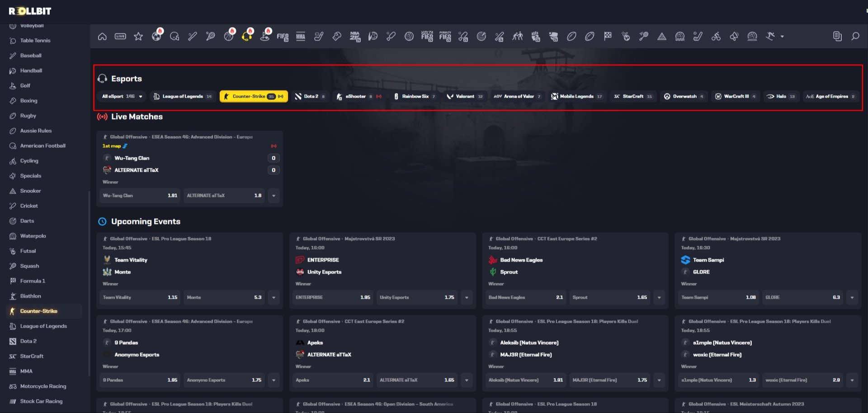Bet on GLORE at 6.3
The height and width of the screenshot is (413, 868).
803,297
